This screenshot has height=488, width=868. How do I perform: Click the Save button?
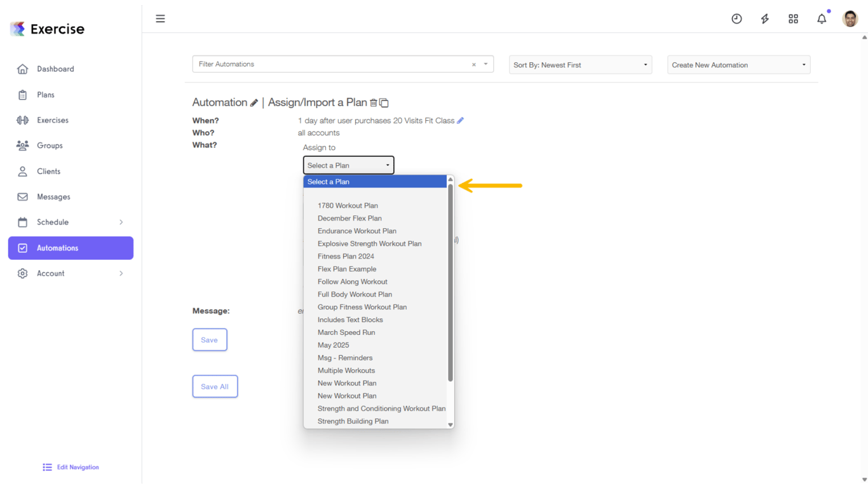210,339
